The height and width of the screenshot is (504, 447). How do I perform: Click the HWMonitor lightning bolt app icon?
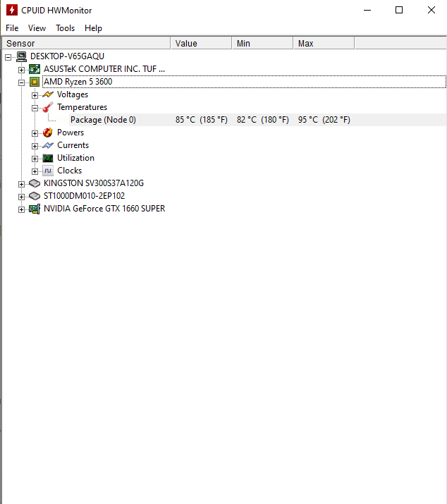12,10
